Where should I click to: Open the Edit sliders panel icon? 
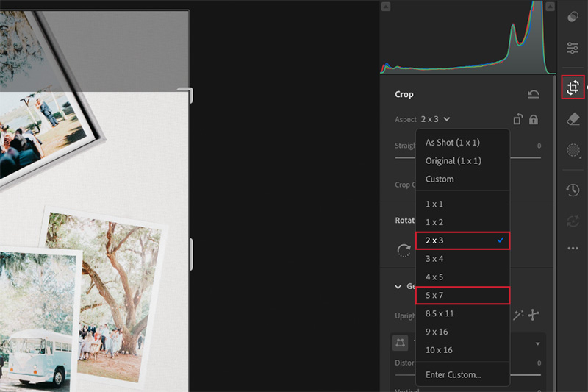pyautogui.click(x=573, y=48)
